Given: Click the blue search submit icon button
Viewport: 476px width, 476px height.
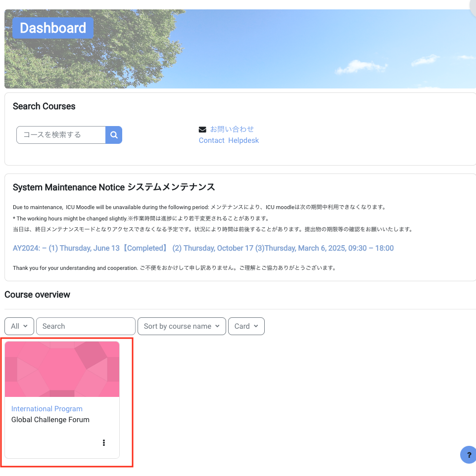Looking at the screenshot, I should pos(114,134).
